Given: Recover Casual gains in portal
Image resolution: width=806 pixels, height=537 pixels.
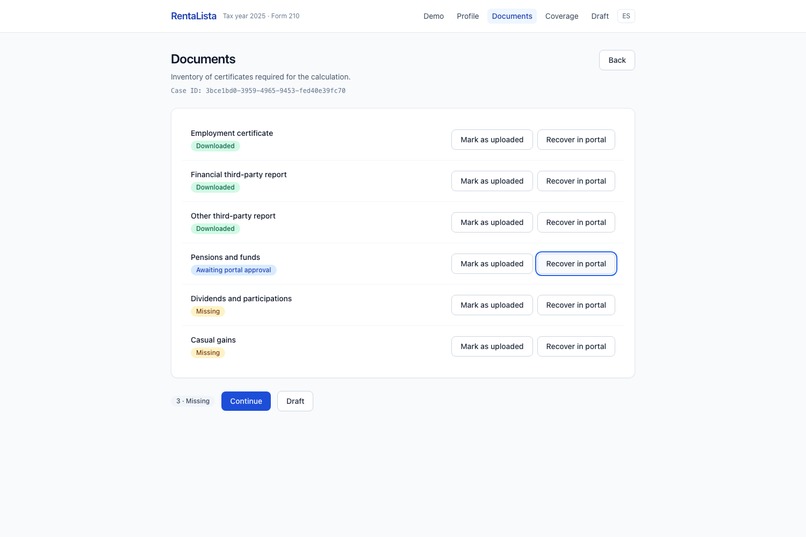Looking at the screenshot, I should coord(576,346).
